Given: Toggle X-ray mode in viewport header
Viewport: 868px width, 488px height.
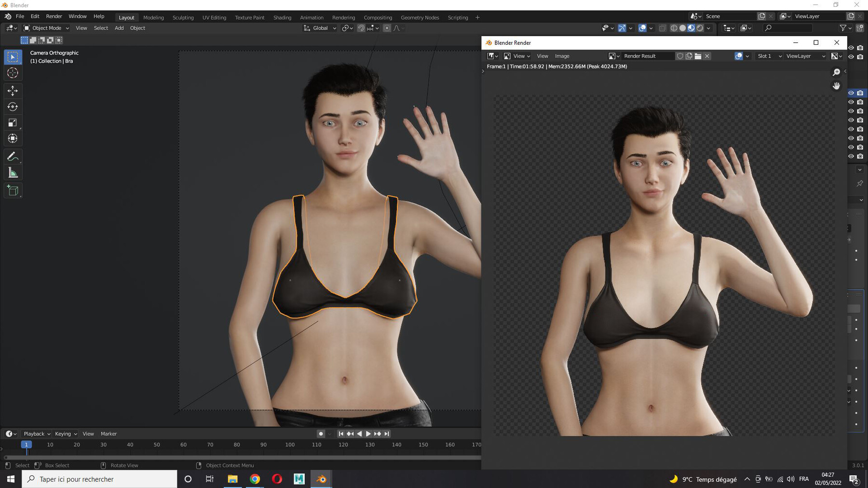Looking at the screenshot, I should pos(663,28).
